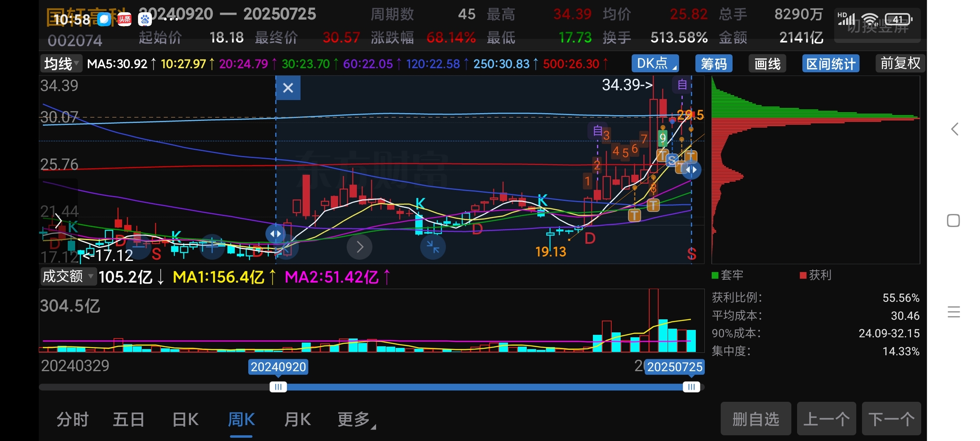Tap the blue app notification icon
The width and height of the screenshot is (980, 441).
(104, 19)
